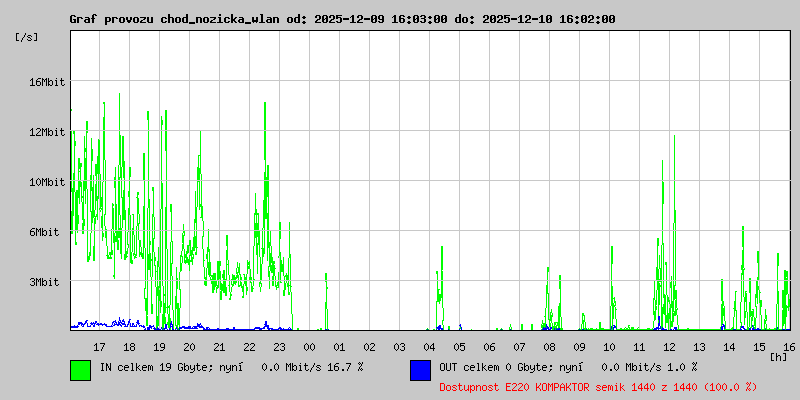Viewport: 800px width, 400px height.
Task: Click the [/s] unit label
Action: coord(26,37)
